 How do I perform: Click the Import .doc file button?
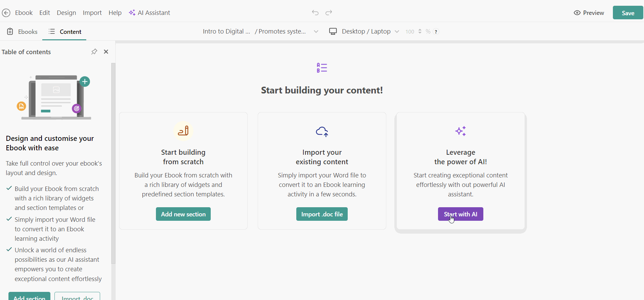(x=322, y=214)
